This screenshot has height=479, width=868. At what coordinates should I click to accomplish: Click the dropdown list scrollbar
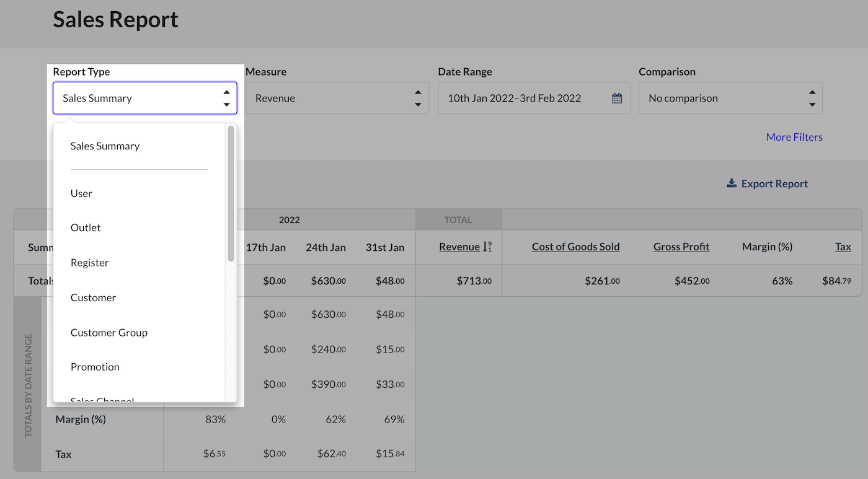tap(231, 193)
